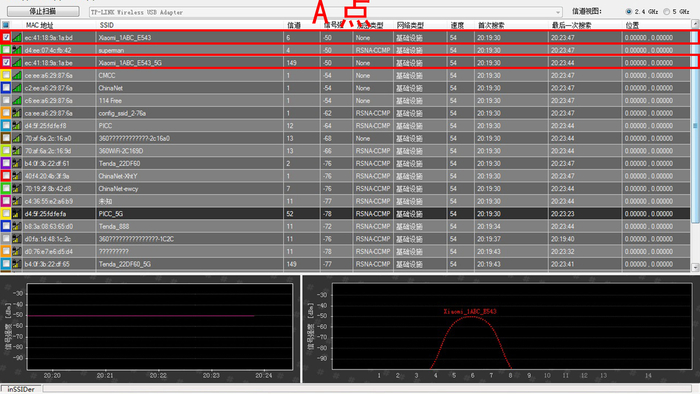Sort by the 位置 column header

click(632, 25)
